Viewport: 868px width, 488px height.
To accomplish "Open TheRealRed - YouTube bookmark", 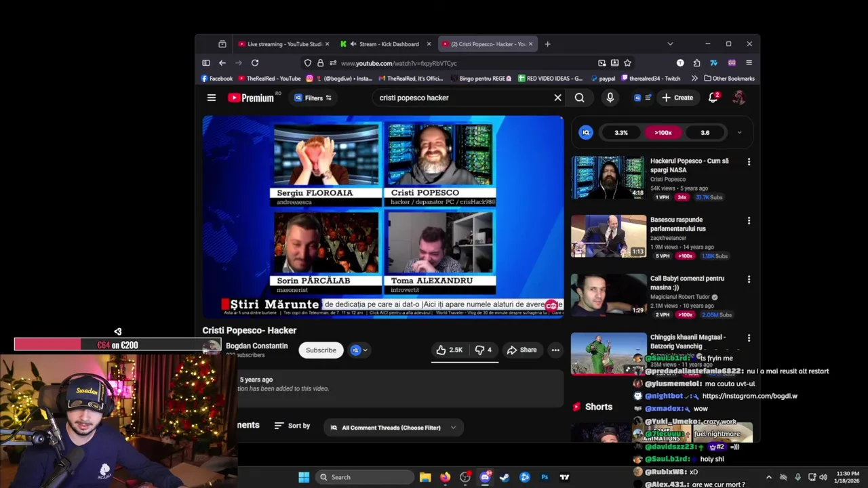I will click(269, 79).
